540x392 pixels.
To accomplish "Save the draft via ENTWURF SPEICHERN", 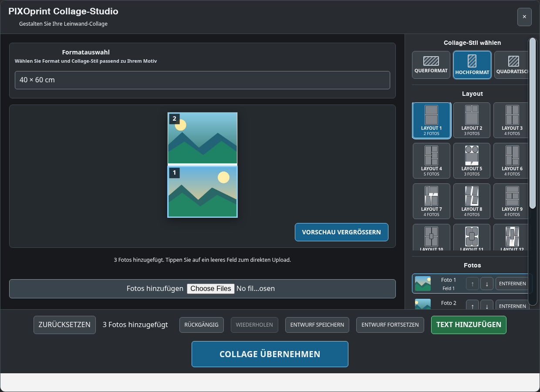I will click(317, 325).
